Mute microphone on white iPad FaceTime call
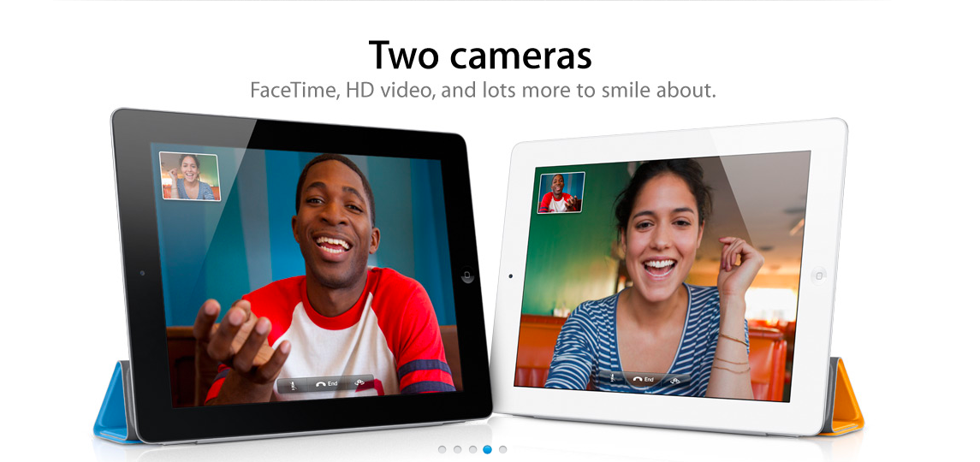The image size is (980, 462). [x=613, y=379]
